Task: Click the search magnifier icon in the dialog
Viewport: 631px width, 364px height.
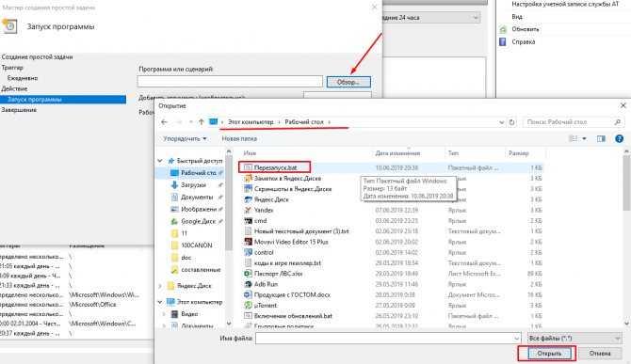Action: coord(617,121)
